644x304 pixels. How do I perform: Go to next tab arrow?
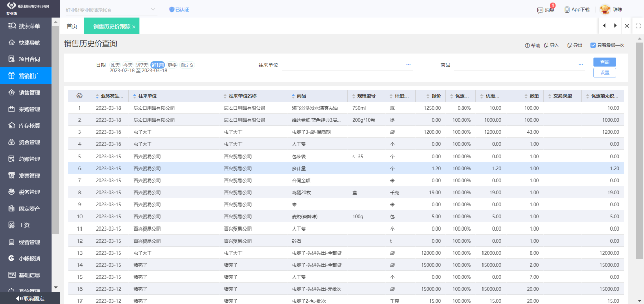point(615,26)
